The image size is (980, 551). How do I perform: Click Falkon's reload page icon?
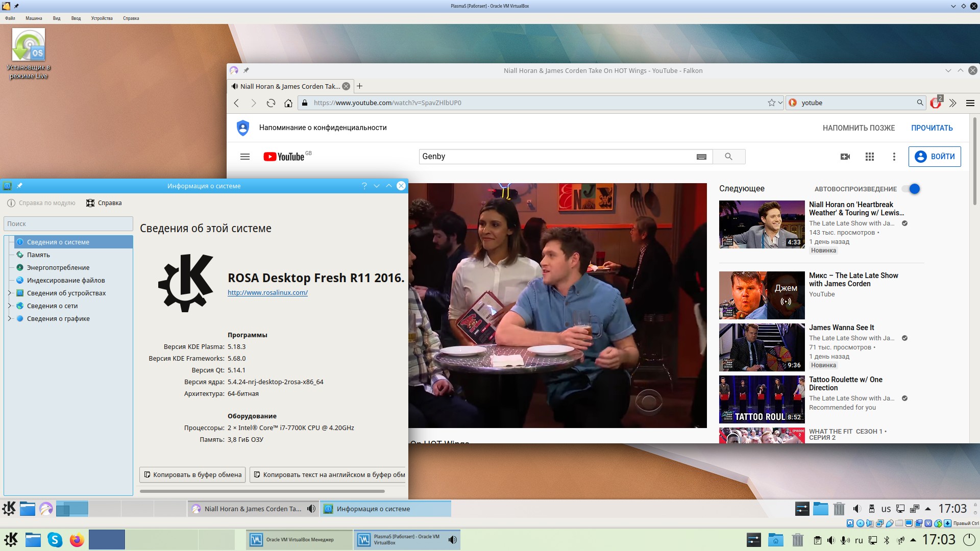pos(271,103)
